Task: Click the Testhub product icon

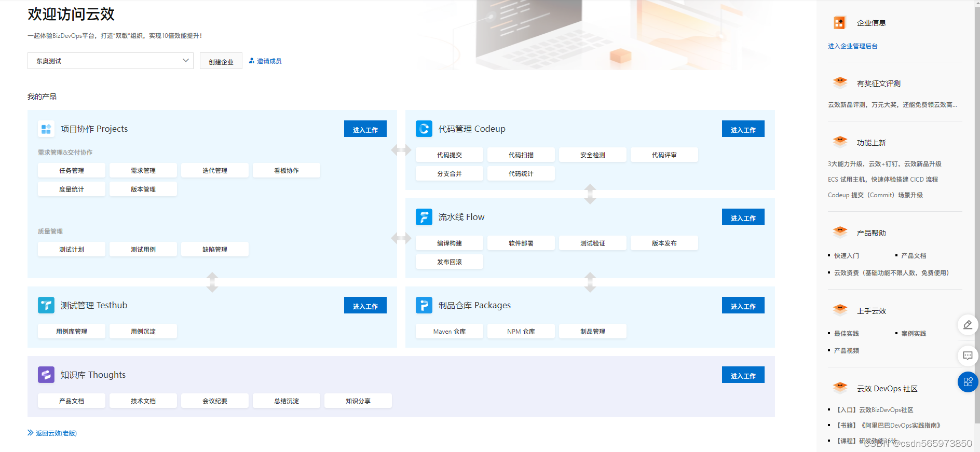Action: 46,305
